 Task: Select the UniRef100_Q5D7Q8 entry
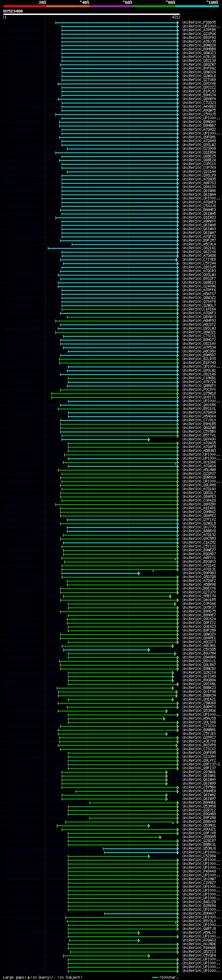[x=199, y=577]
